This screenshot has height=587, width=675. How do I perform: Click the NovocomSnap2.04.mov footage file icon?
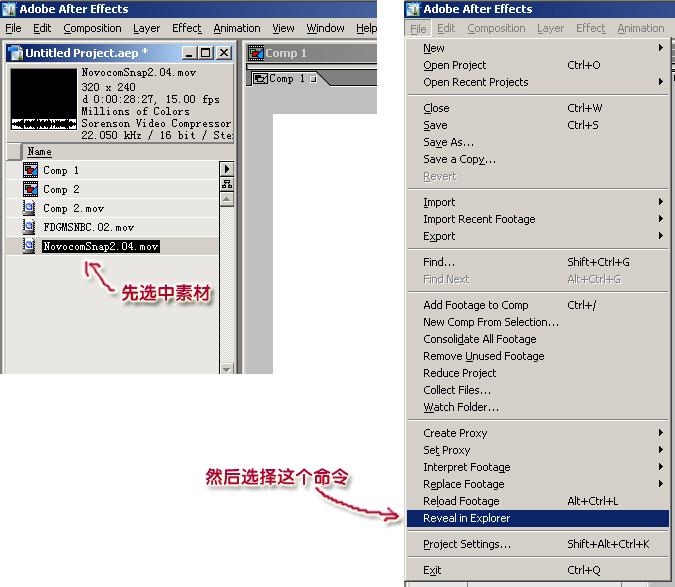pyautogui.click(x=29, y=246)
